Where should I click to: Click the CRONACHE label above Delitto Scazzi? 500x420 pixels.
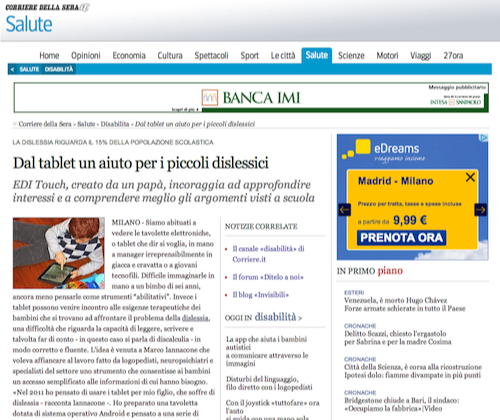click(x=360, y=326)
